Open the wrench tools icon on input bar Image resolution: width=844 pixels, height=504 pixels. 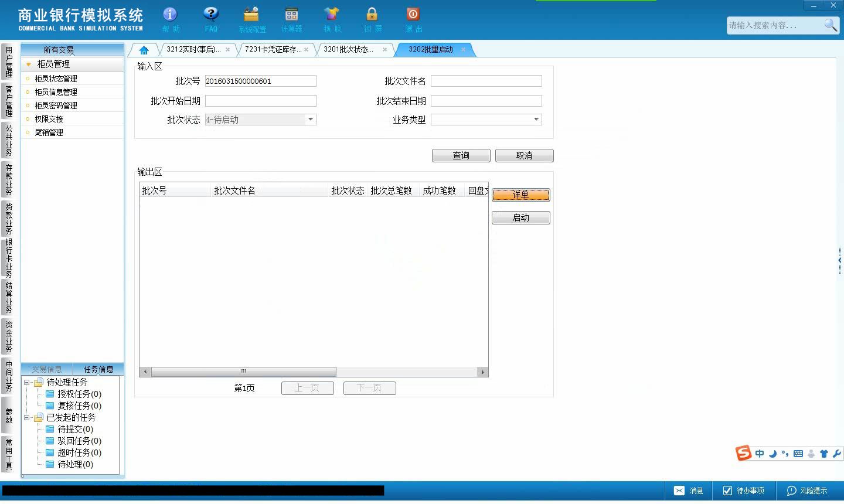point(836,454)
